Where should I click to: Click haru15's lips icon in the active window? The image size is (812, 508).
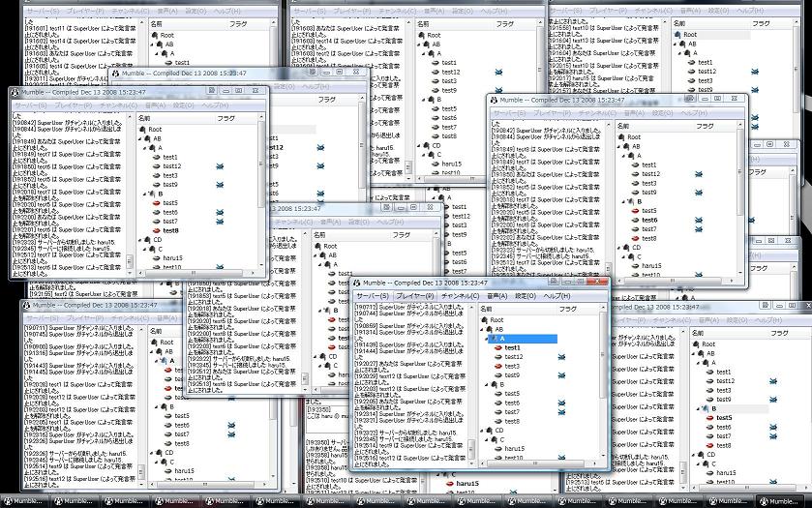click(x=498, y=449)
